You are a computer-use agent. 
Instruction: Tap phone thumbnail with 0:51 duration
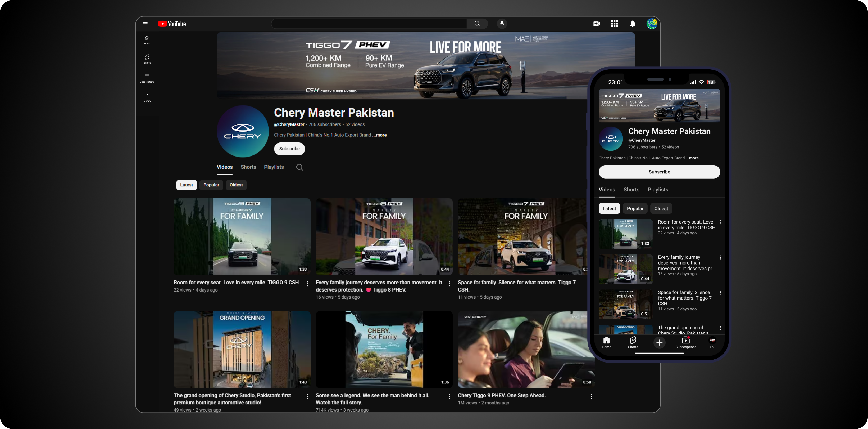(x=625, y=304)
